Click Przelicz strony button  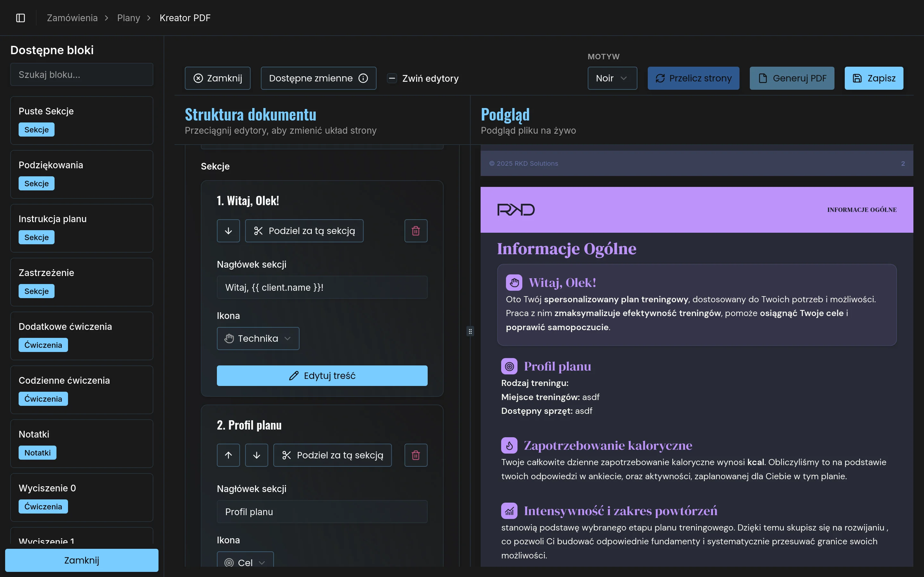coord(693,78)
